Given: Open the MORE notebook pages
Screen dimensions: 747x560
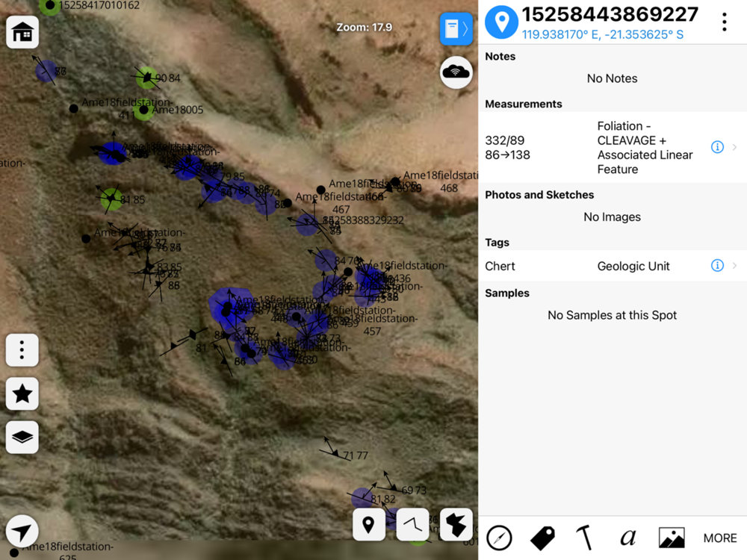Looking at the screenshot, I should point(720,538).
